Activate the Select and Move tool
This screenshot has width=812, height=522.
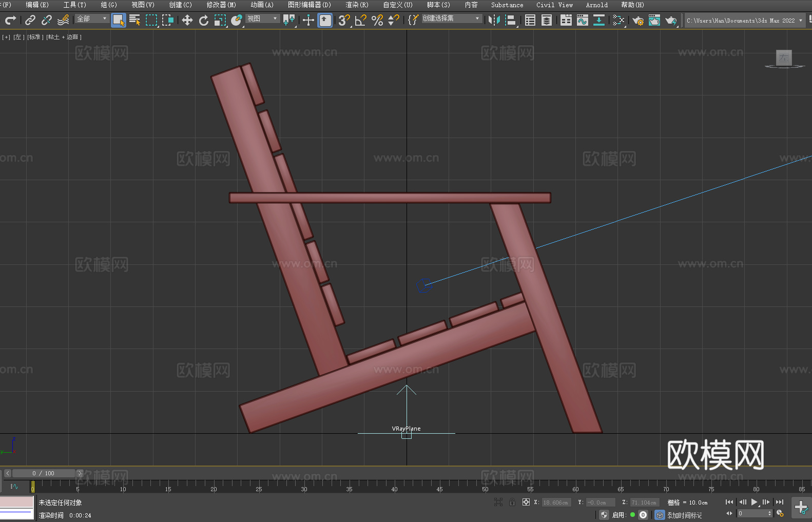tap(187, 20)
